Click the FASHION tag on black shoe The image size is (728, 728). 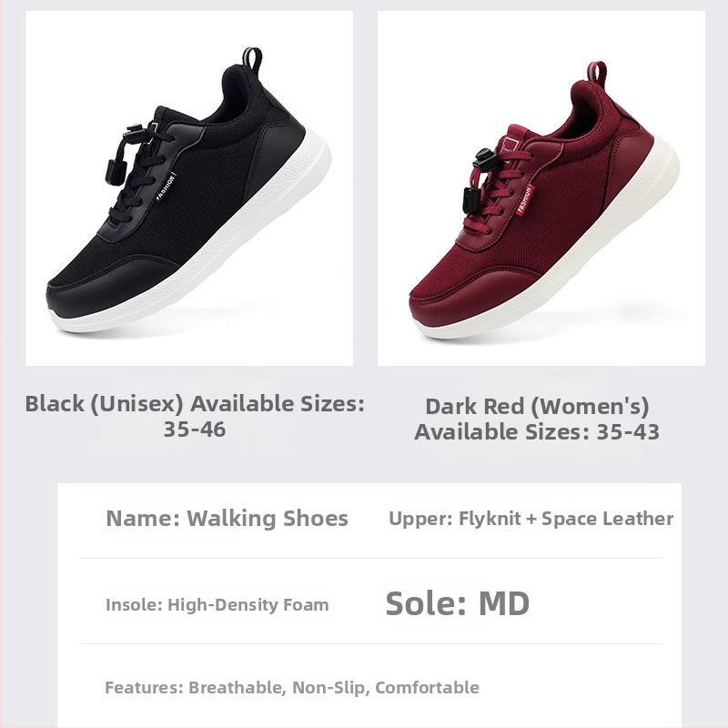pyautogui.click(x=167, y=187)
